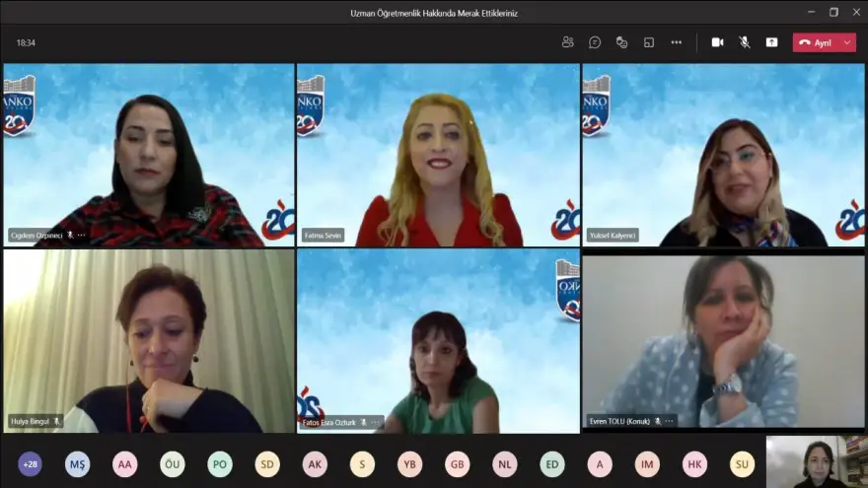
Task: Share screen using the share content icon
Action: [x=771, y=42]
